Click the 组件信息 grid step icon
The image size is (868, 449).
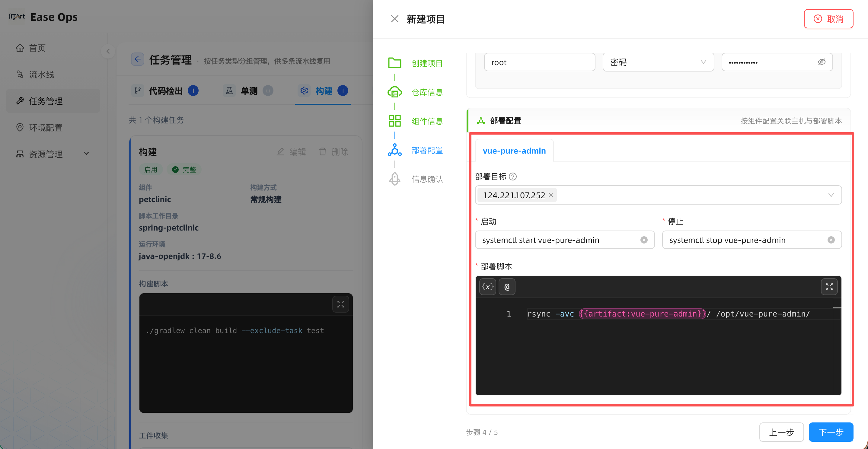tap(394, 121)
